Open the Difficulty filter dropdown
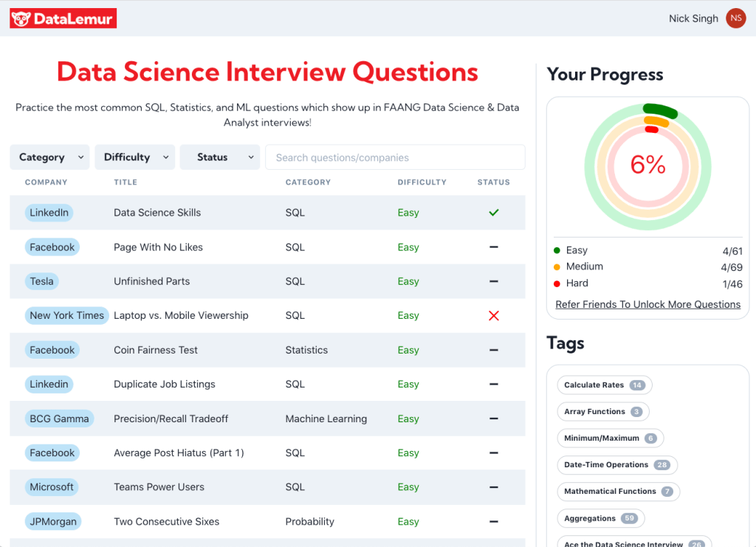The image size is (756, 547). (134, 157)
